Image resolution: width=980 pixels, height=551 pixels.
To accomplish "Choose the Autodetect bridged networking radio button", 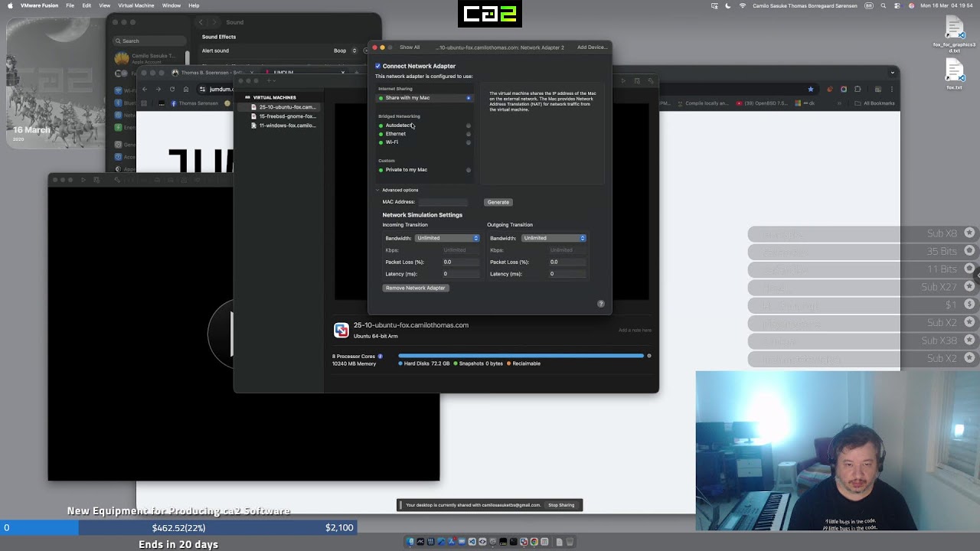I will tap(469, 126).
